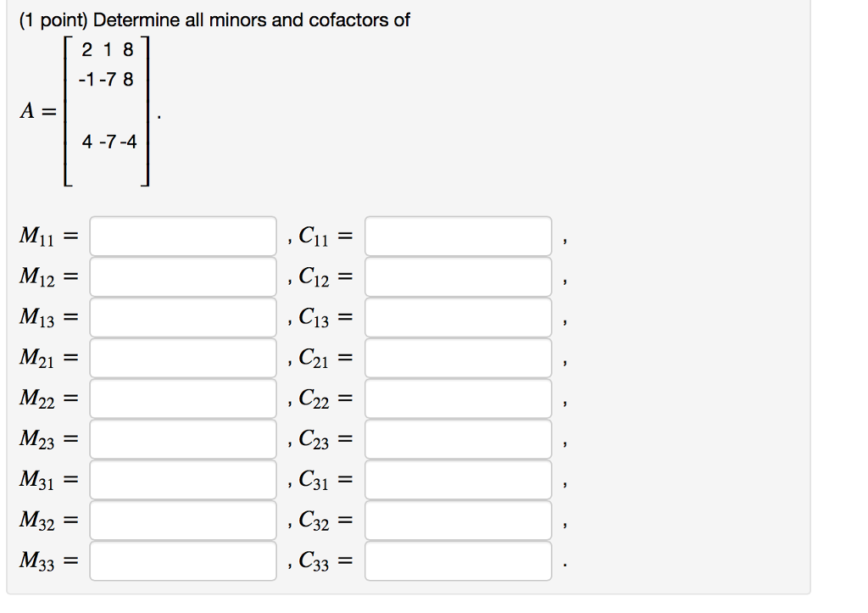The image size is (868, 613).
Task: Focus the C33 cofactor input field
Action: (x=459, y=561)
